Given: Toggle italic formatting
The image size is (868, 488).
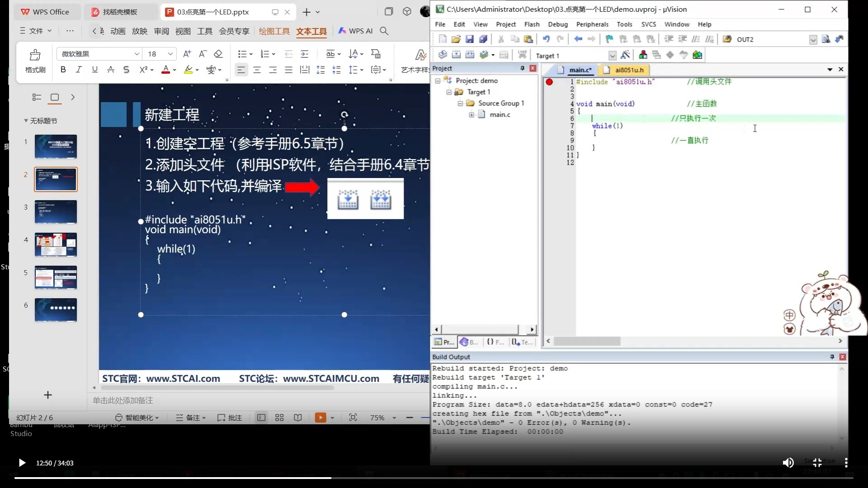Looking at the screenshot, I should [x=78, y=69].
